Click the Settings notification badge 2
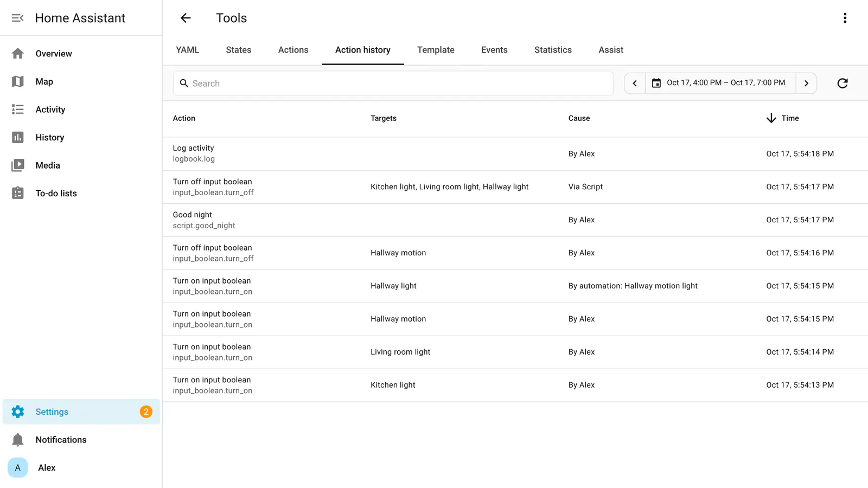The width and height of the screenshot is (868, 488). pyautogui.click(x=146, y=412)
